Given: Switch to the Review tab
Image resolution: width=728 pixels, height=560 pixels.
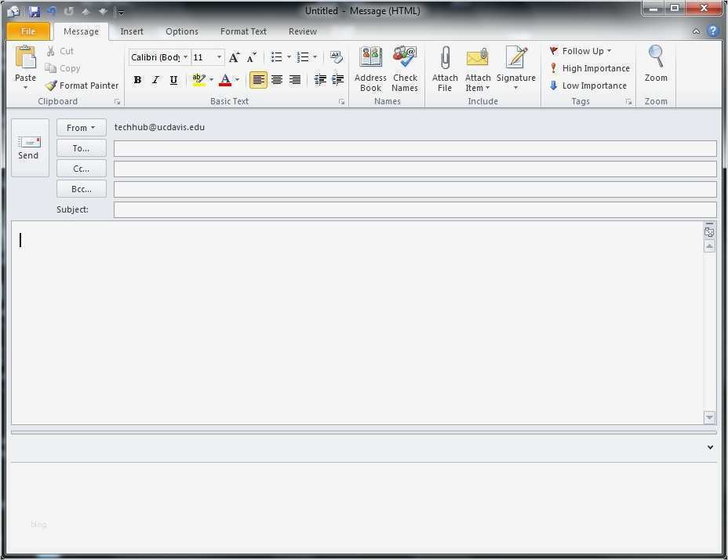Looking at the screenshot, I should [x=303, y=31].
